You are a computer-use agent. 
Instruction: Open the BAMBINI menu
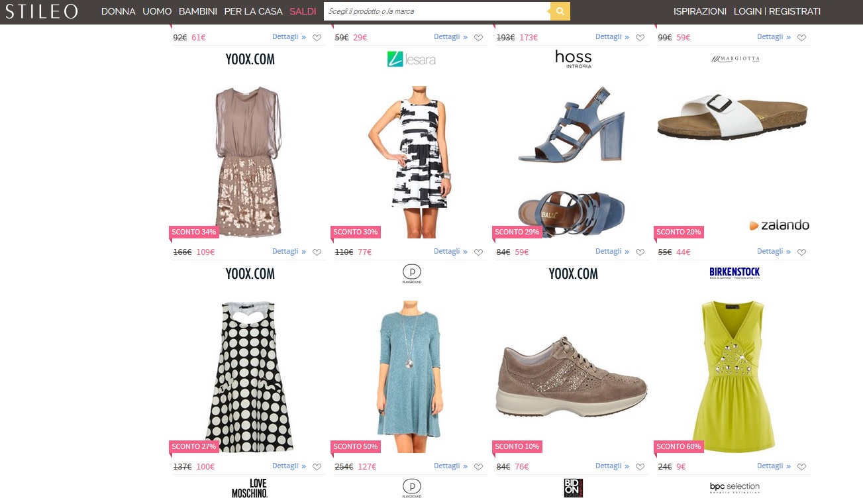pyautogui.click(x=198, y=11)
